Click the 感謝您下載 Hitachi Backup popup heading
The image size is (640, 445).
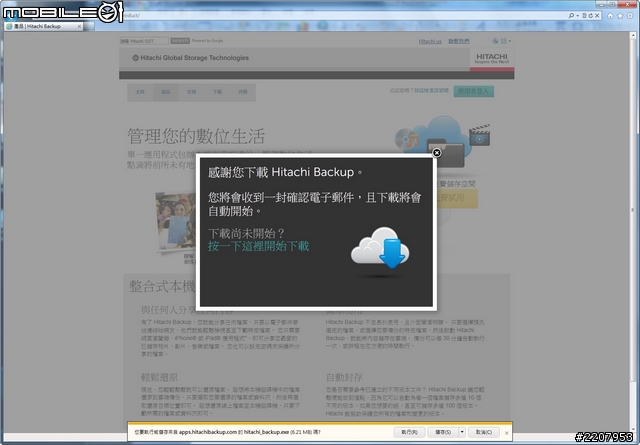[x=285, y=172]
